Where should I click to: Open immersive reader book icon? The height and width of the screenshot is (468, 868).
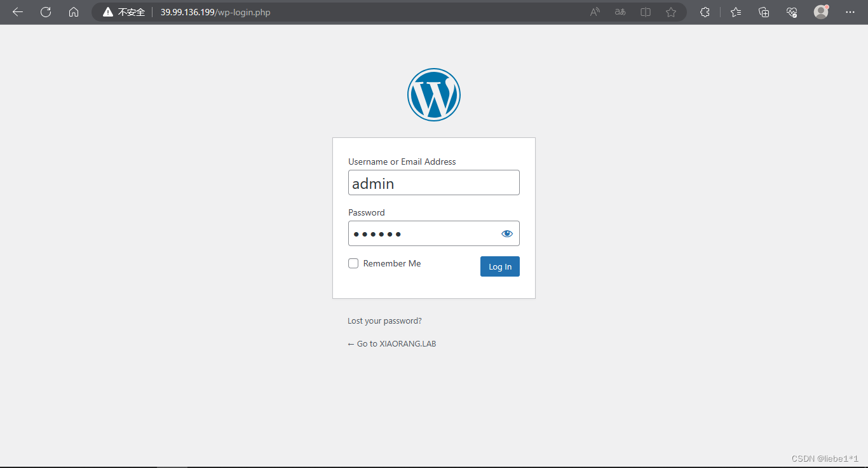pyautogui.click(x=646, y=12)
